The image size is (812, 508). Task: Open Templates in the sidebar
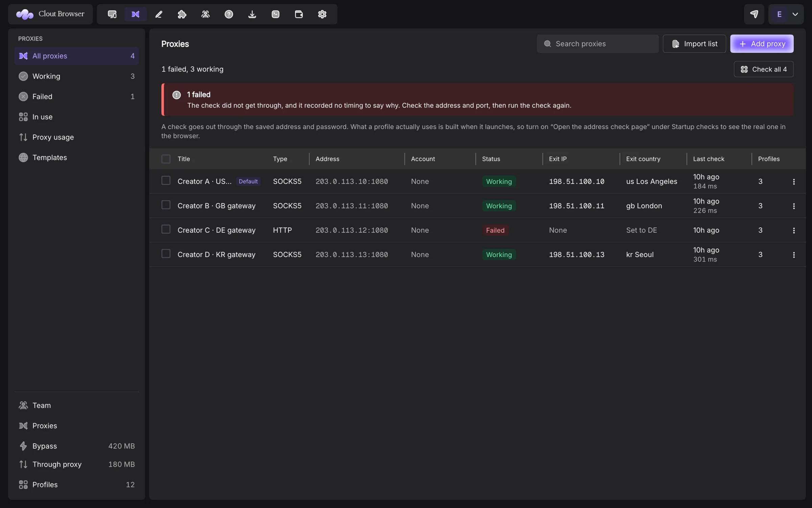coord(76,157)
